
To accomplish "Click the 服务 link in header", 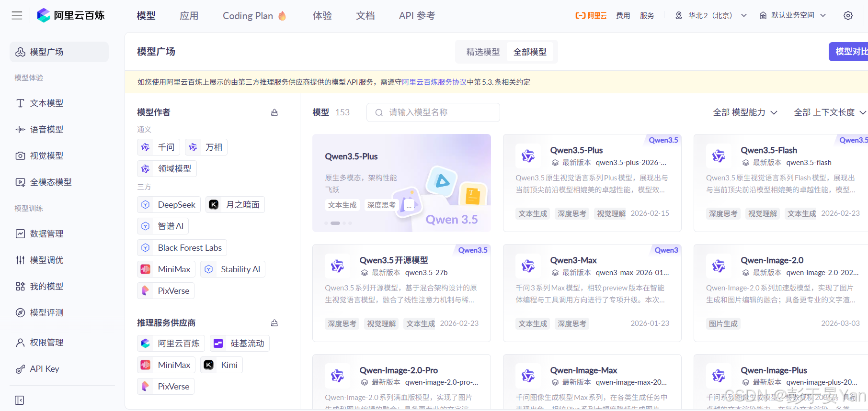I will click(647, 15).
